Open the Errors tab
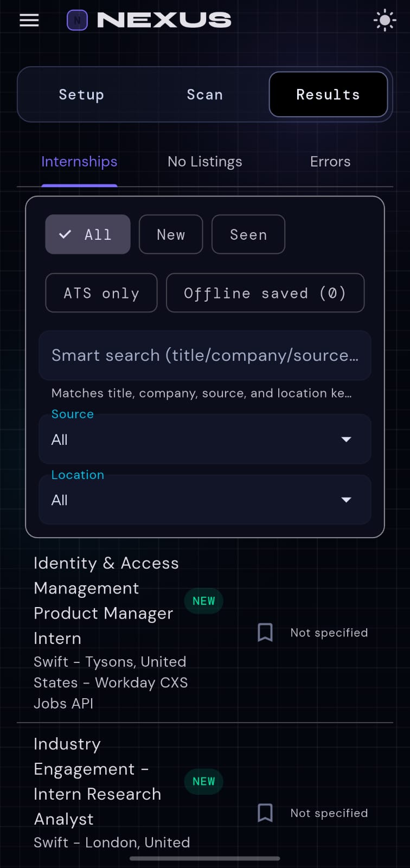The image size is (410, 868). [330, 162]
